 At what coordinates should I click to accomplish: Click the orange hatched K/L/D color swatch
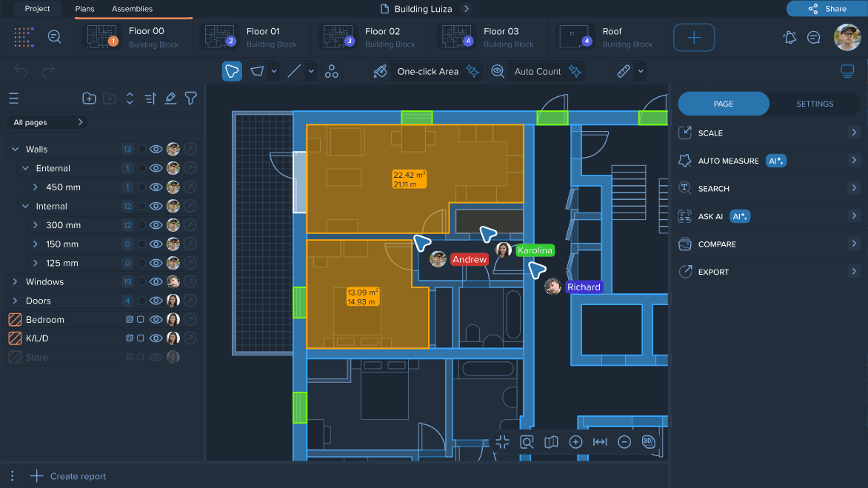pyautogui.click(x=15, y=338)
